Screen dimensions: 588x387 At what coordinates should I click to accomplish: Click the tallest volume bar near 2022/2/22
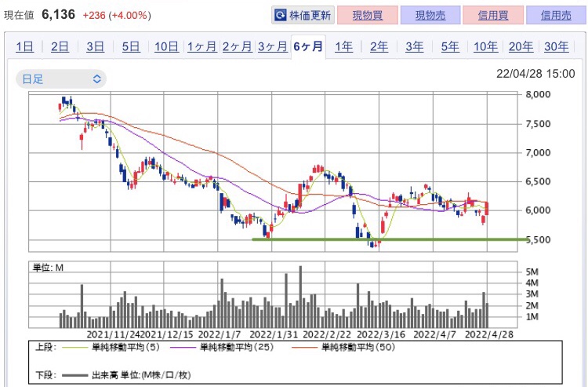click(300, 297)
